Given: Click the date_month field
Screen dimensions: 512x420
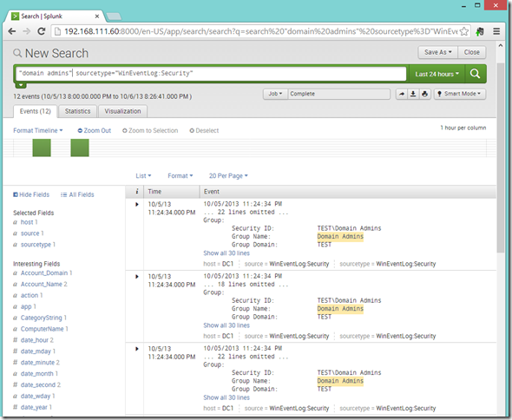Looking at the screenshot, I should point(37,374).
